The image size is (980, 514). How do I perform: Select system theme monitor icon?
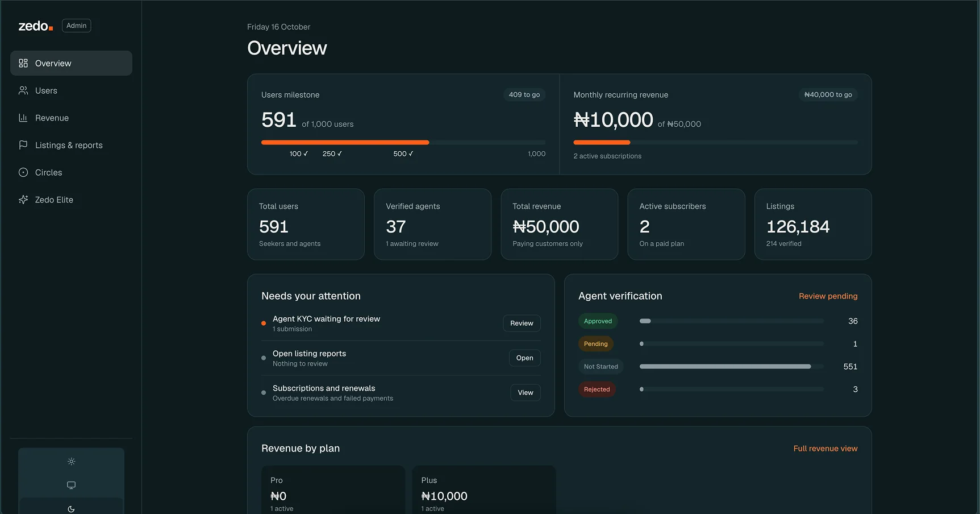[x=71, y=485]
